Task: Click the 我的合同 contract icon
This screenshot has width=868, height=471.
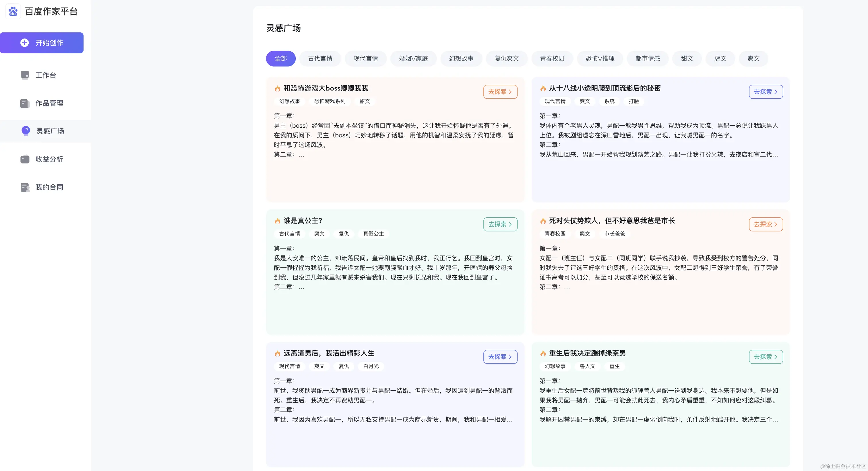Action: coord(25,187)
